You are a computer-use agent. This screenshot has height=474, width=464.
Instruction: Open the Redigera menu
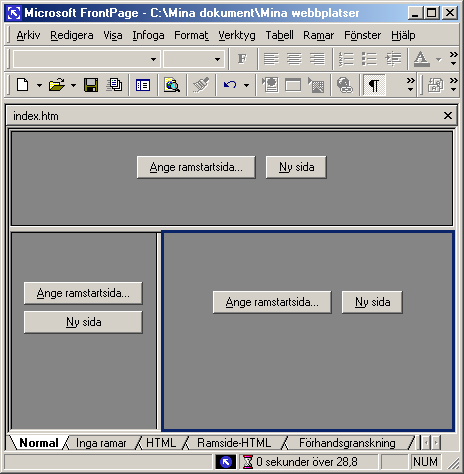(x=72, y=35)
